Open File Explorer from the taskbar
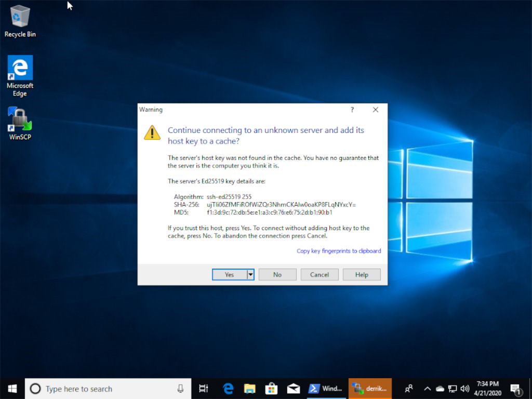The height and width of the screenshot is (399, 532). click(249, 389)
